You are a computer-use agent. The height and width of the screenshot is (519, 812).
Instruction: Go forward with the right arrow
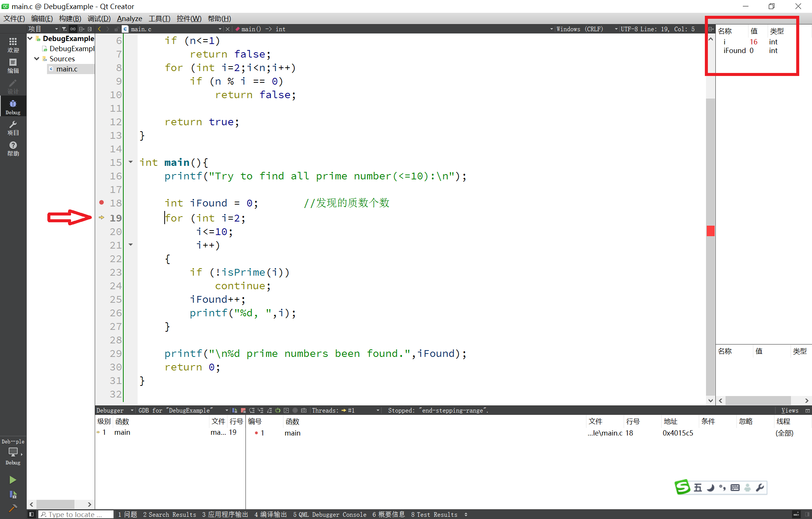(108, 29)
